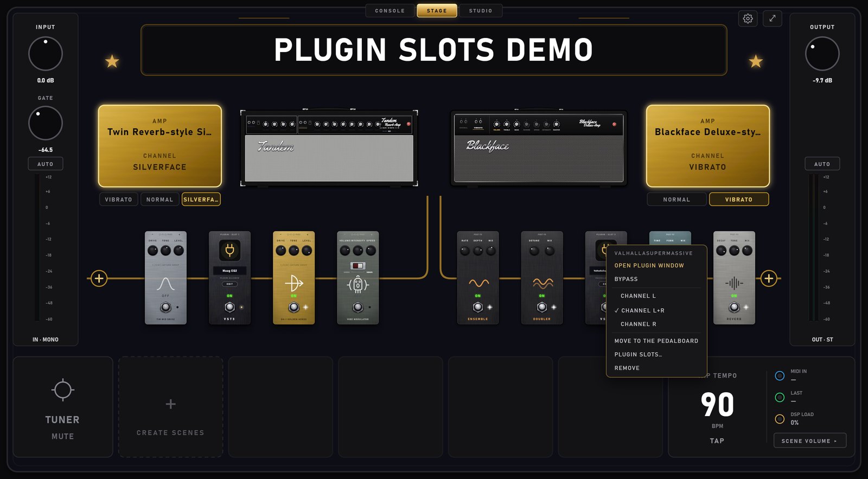Toggle the Reverb pedal footswitch

pos(734,307)
